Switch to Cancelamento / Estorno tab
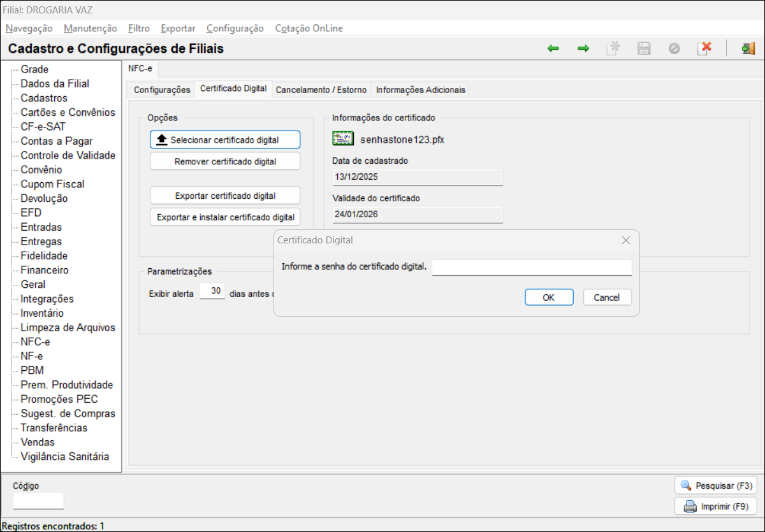 (x=321, y=90)
